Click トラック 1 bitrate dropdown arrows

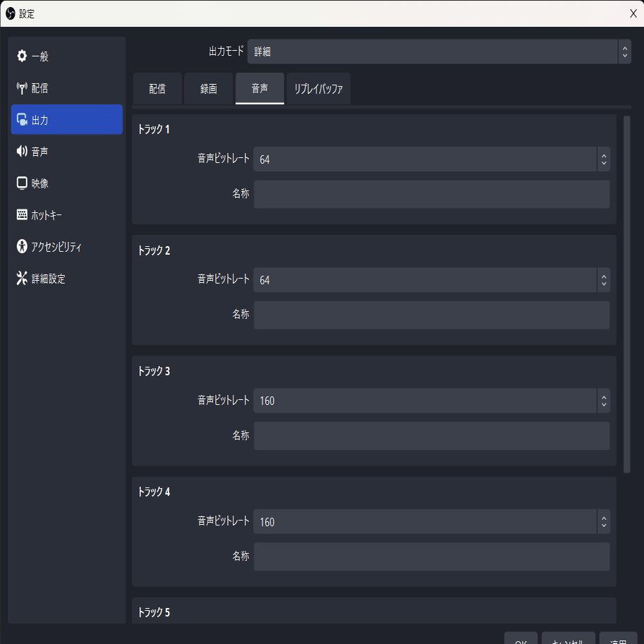(x=604, y=159)
